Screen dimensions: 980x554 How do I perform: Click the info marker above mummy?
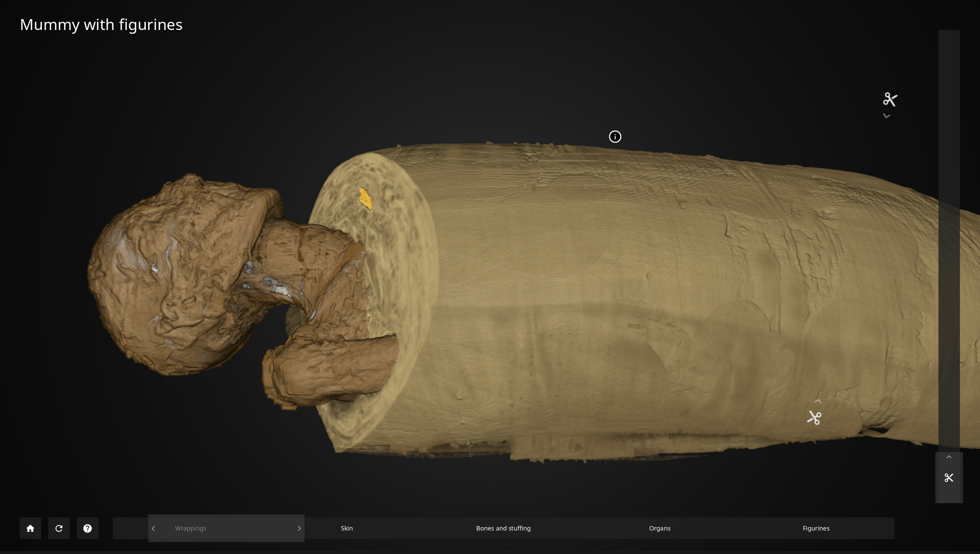pyautogui.click(x=615, y=137)
